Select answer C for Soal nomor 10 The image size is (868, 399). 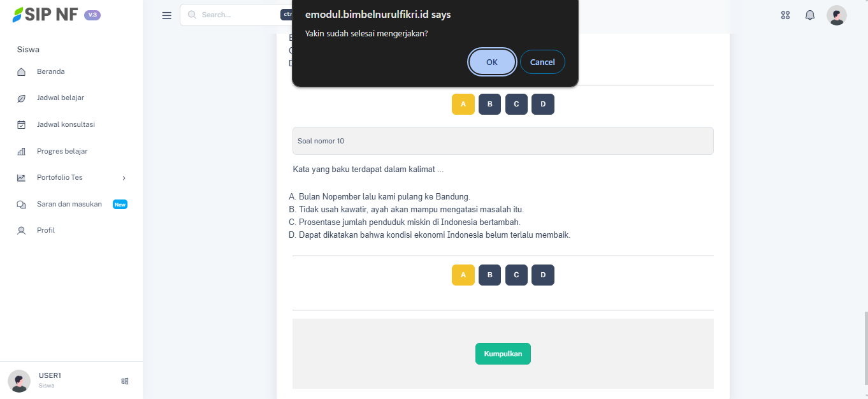click(x=516, y=275)
